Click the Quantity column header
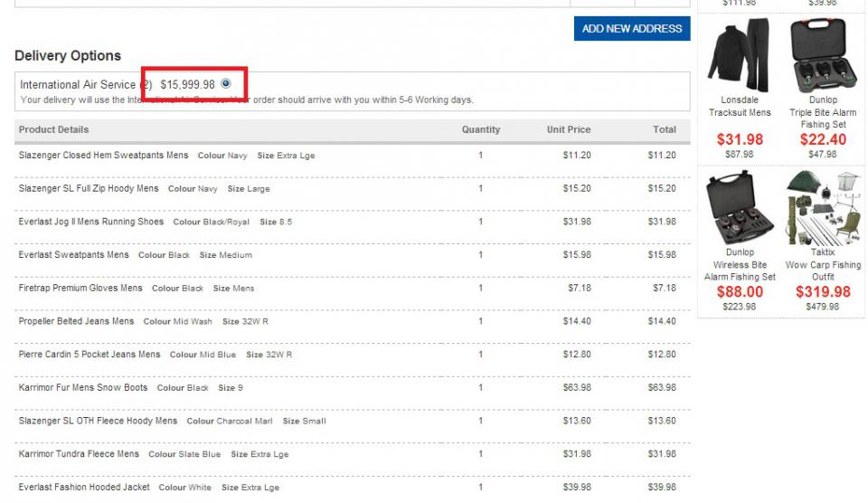The width and height of the screenshot is (868, 503). click(480, 130)
